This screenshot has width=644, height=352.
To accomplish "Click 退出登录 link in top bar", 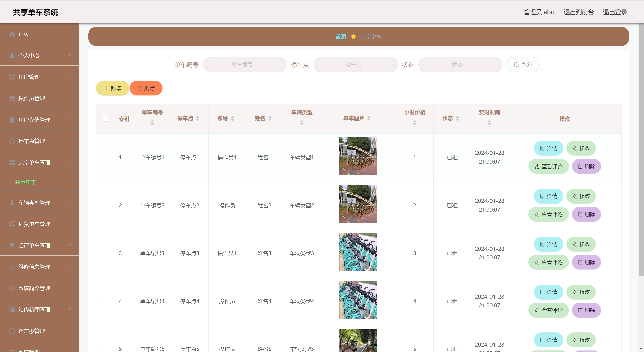I will click(615, 12).
